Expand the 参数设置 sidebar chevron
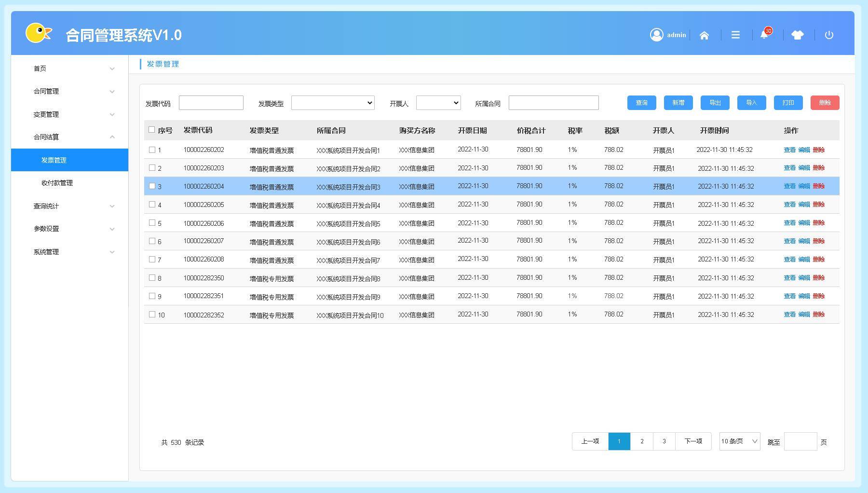The width and height of the screenshot is (868, 493). coord(112,229)
